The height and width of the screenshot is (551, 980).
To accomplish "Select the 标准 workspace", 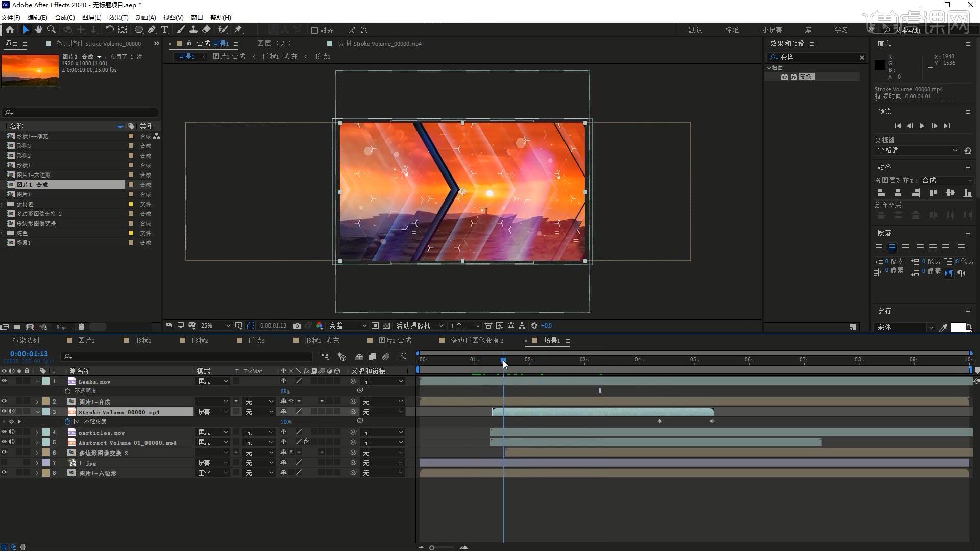I will point(732,30).
